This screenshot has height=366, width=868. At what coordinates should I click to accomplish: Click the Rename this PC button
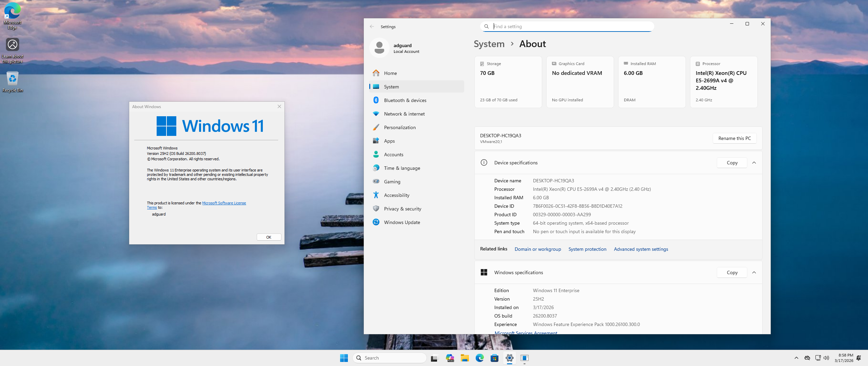pos(734,138)
